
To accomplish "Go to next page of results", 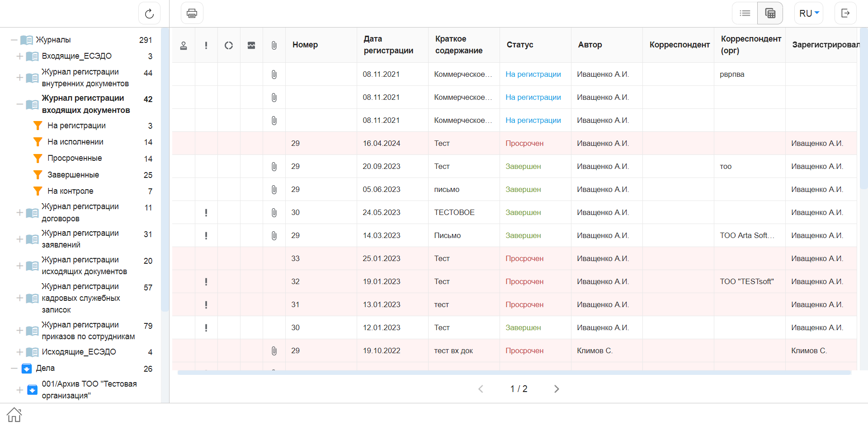I will (x=557, y=389).
